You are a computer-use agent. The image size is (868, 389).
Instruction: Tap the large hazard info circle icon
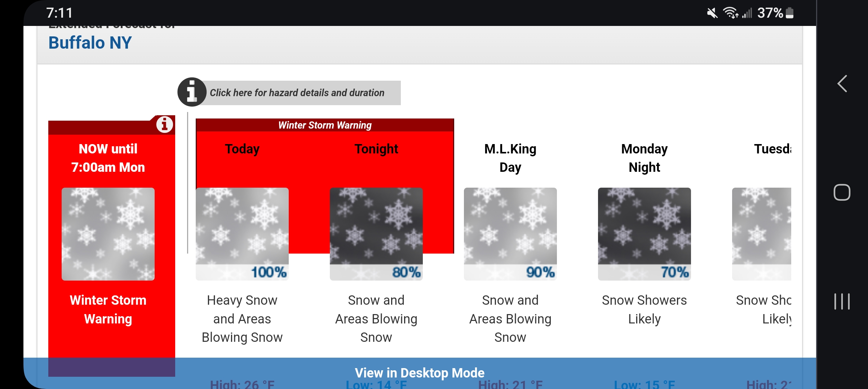click(x=192, y=92)
